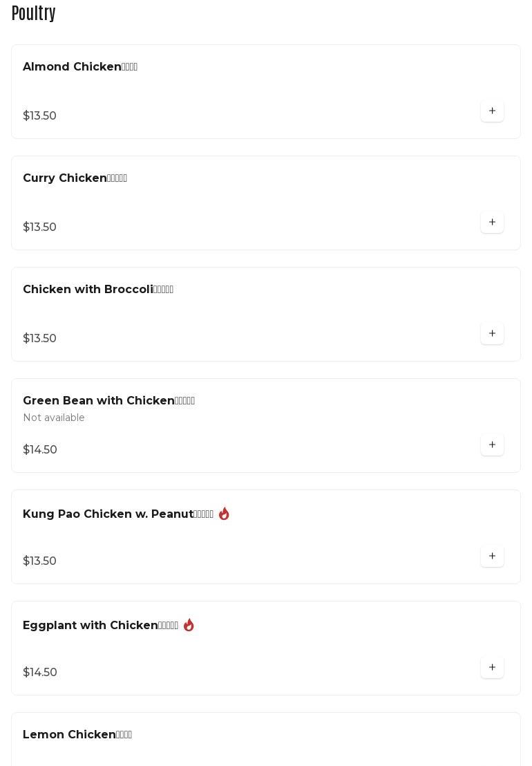This screenshot has height=766, width=532.
Task: Click the $13.50 price on Almond Chicken
Action: point(39,115)
